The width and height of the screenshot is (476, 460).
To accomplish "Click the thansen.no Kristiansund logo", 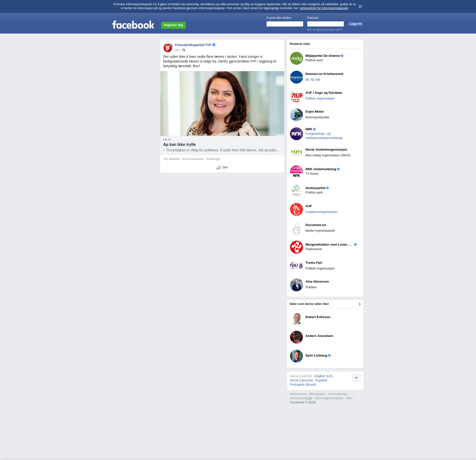I will pyautogui.click(x=297, y=77).
